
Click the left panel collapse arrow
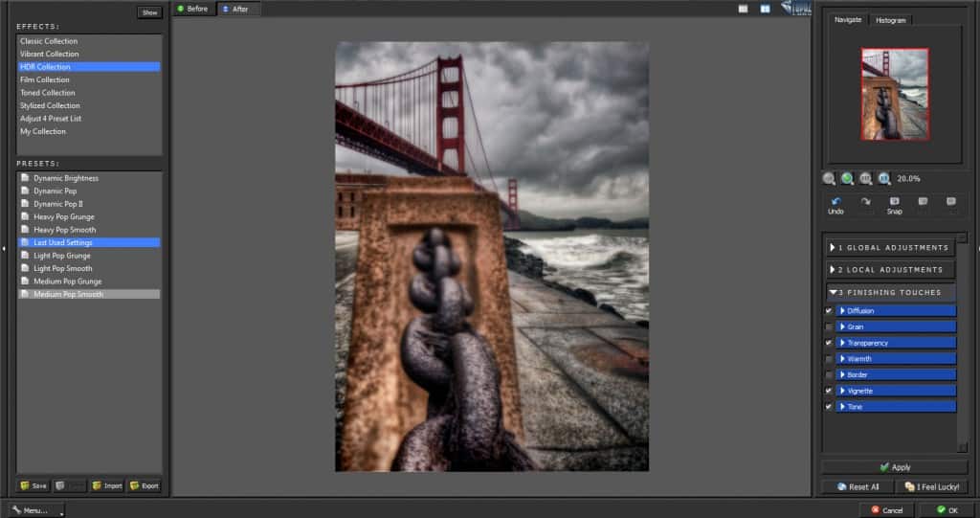click(x=4, y=249)
